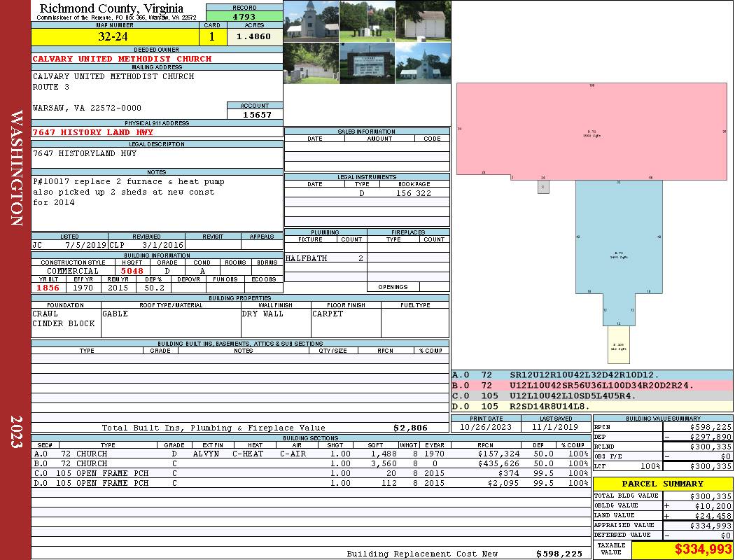The width and height of the screenshot is (735, 560).
Task: Click account number 15657
Action: click(257, 114)
